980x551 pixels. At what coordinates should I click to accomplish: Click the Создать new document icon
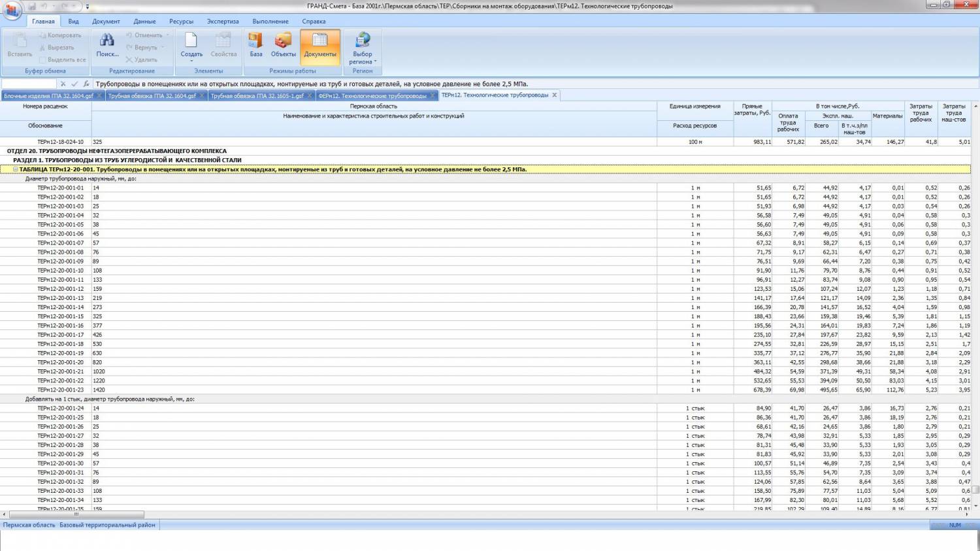point(191,44)
